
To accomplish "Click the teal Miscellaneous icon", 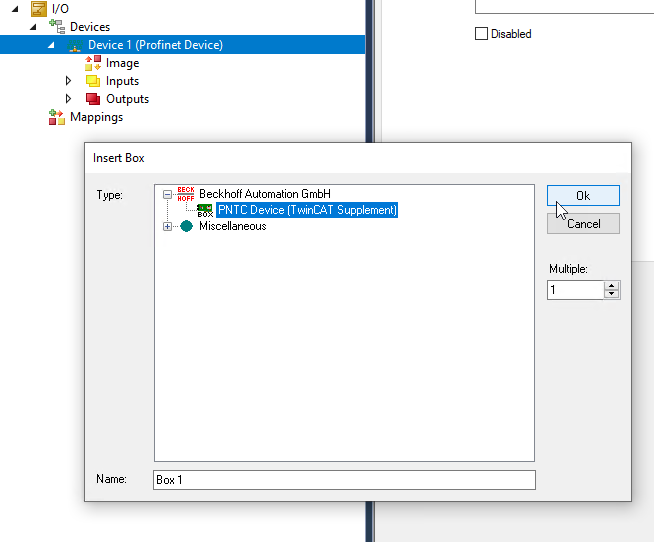I will point(186,226).
